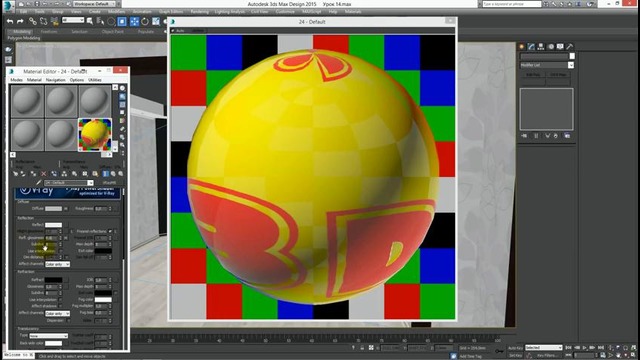The height and width of the screenshot is (360, 640).
Task: Toggle the Auto Key button
Action: 515,348
